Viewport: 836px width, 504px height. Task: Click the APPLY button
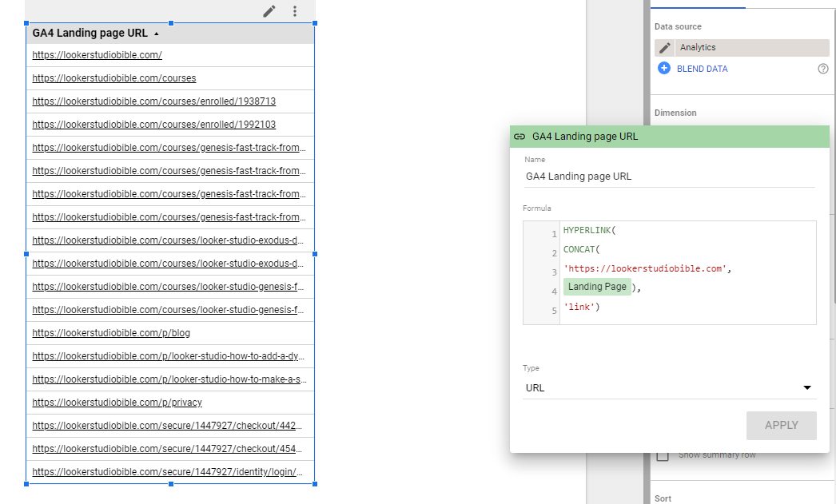pos(781,425)
